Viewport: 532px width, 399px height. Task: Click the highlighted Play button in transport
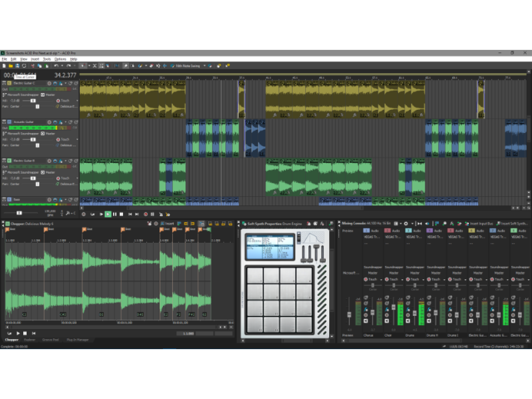[x=108, y=214]
